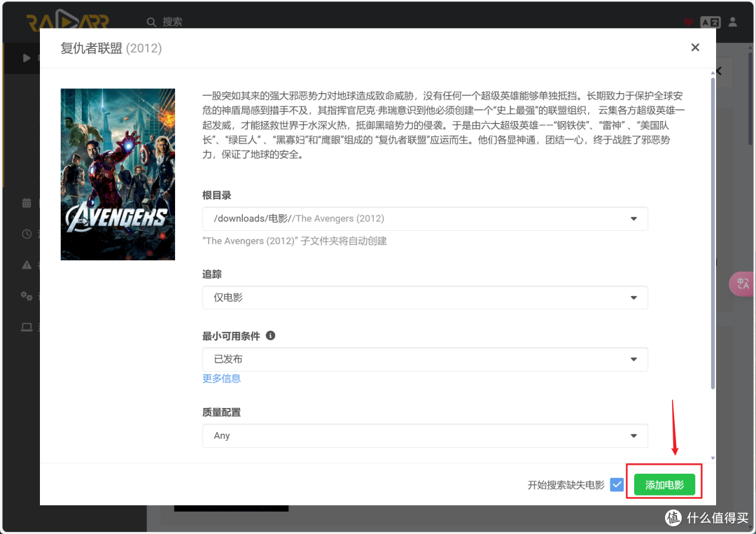The width and height of the screenshot is (756, 534).
Task: Click the Avengers movie poster
Action: tap(118, 174)
